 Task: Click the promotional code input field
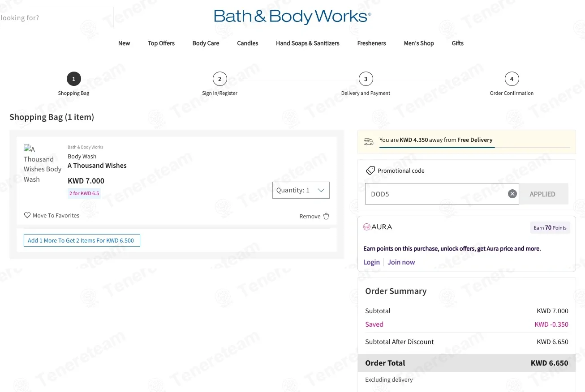[x=436, y=194]
